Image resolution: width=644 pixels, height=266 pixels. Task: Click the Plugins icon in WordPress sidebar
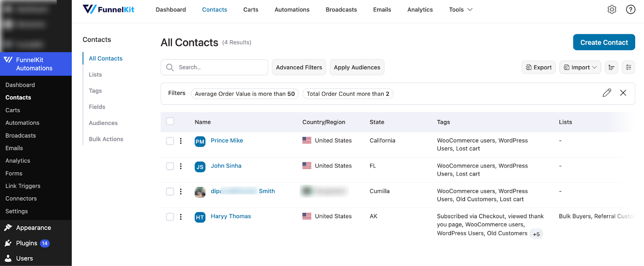[8, 243]
